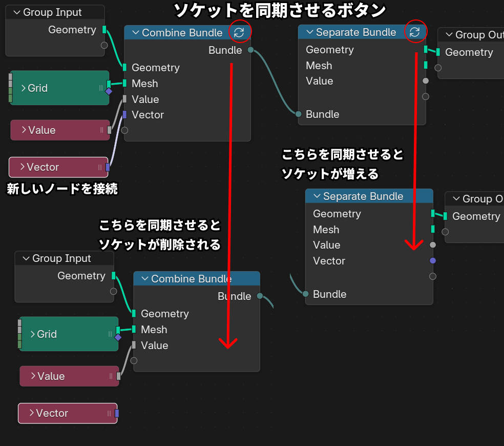Expand the top Grid node

coord(24,88)
